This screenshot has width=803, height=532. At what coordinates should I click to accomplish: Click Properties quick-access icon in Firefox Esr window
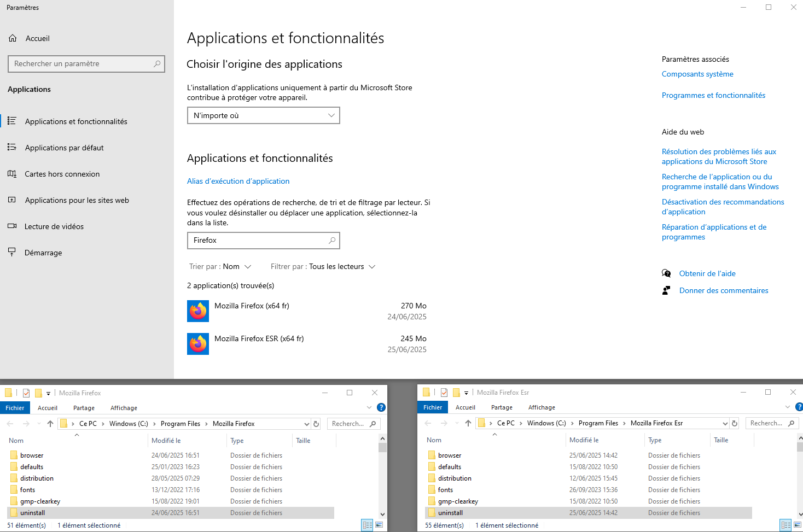tap(444, 392)
